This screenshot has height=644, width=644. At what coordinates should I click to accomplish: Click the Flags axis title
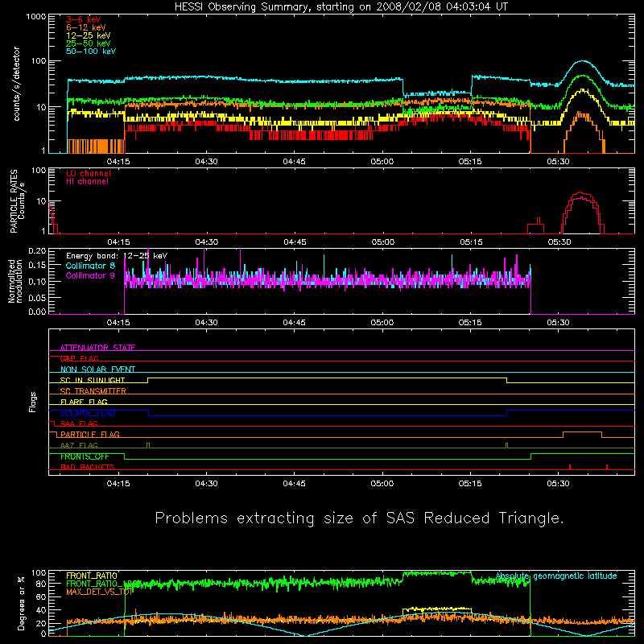[33, 402]
